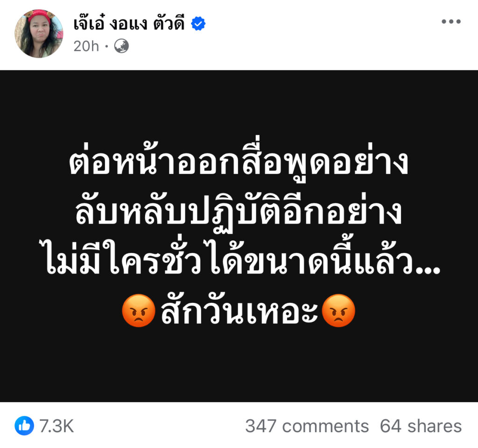Open the post author's profile picture
This screenshot has width=478, height=448.
pos(39,34)
